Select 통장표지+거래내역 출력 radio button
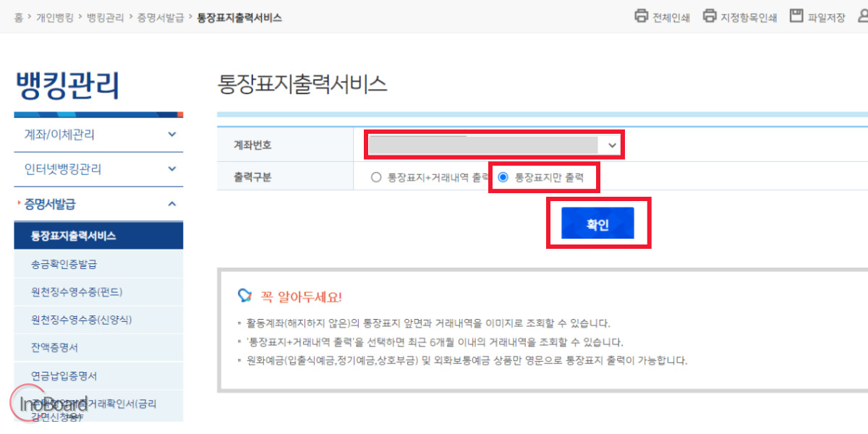 click(x=375, y=177)
